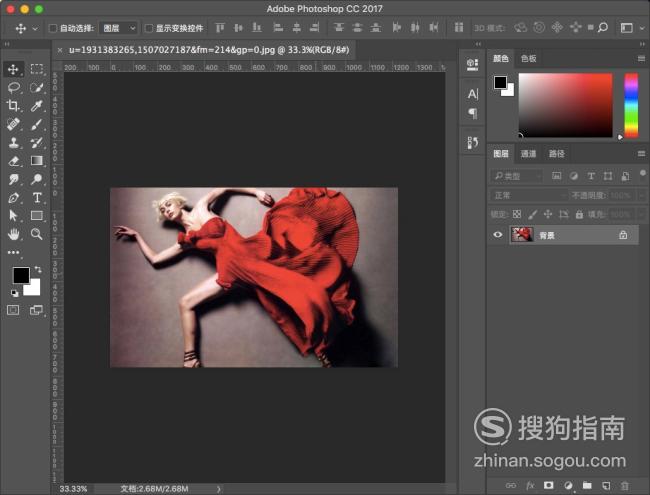Click foreground swatch in Color panel
This screenshot has height=495, width=650.
[x=500, y=82]
